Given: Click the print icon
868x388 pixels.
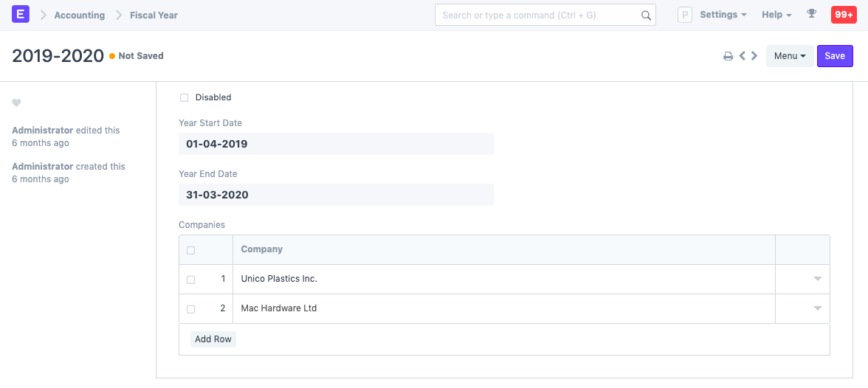Looking at the screenshot, I should pos(728,56).
